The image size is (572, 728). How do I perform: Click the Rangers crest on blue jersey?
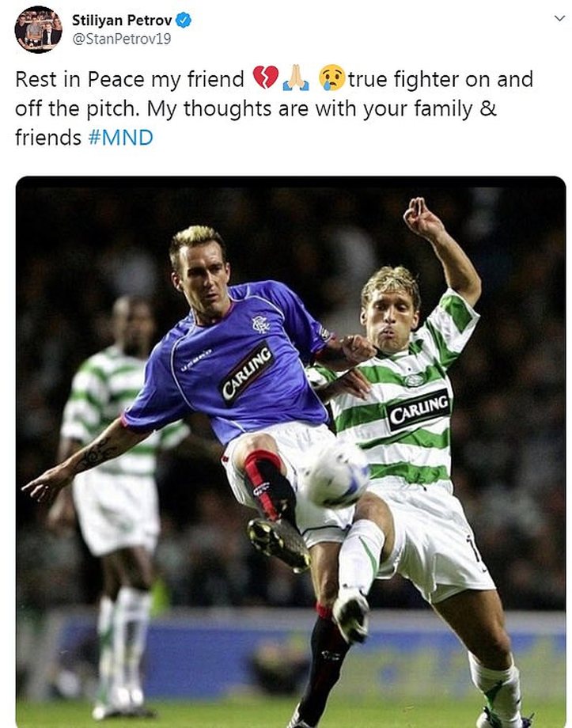coord(260,324)
